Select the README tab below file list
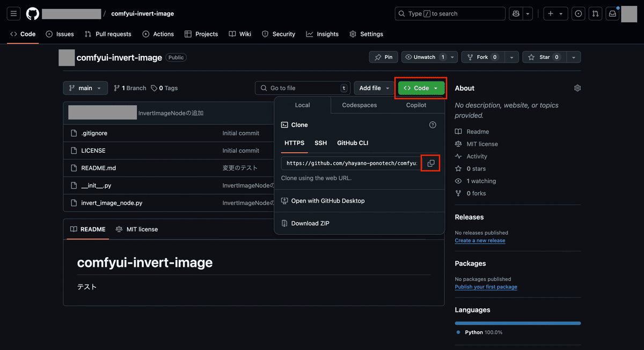Image resolution: width=644 pixels, height=350 pixels. (x=87, y=229)
